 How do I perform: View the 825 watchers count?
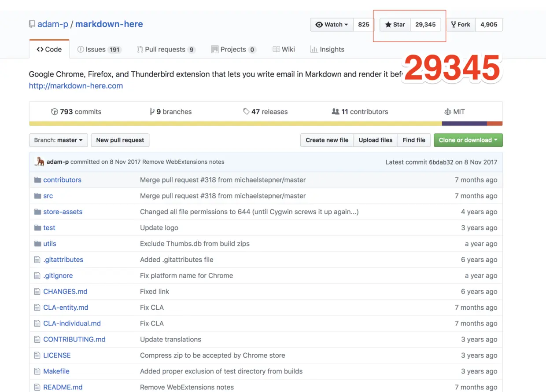tap(364, 25)
